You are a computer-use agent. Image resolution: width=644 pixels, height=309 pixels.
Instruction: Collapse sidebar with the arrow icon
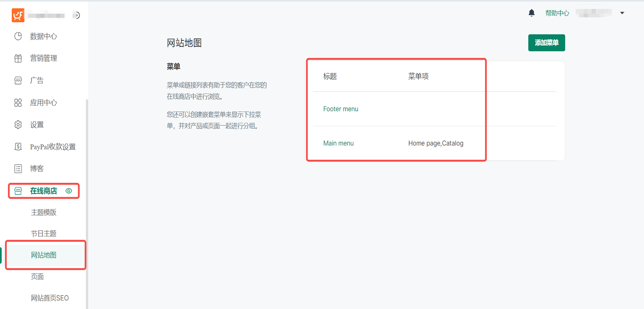[x=77, y=15]
